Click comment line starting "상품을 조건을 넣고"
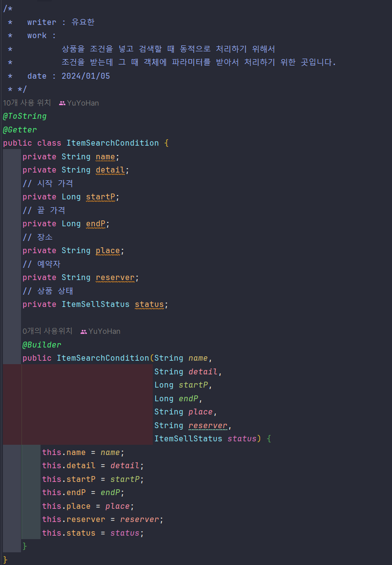The image size is (392, 565). (168, 49)
